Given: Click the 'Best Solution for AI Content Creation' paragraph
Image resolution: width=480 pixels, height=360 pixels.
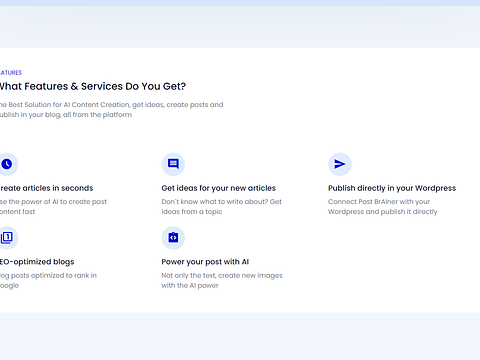Looking at the screenshot, I should (x=111, y=109).
